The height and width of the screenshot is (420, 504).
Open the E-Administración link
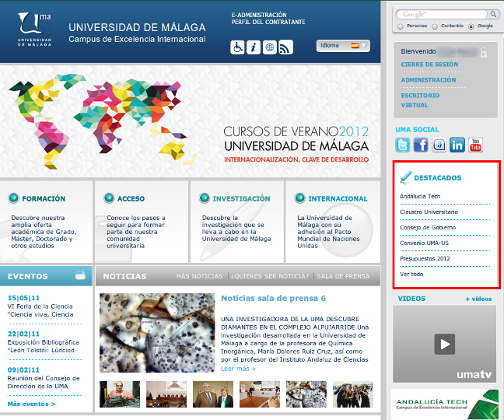tap(259, 15)
